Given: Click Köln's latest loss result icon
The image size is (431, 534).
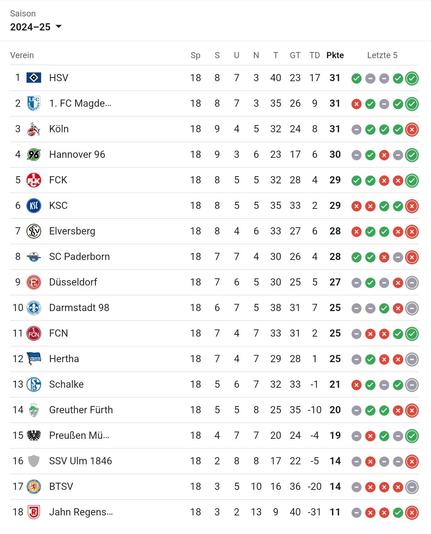Looking at the screenshot, I should [x=412, y=129].
